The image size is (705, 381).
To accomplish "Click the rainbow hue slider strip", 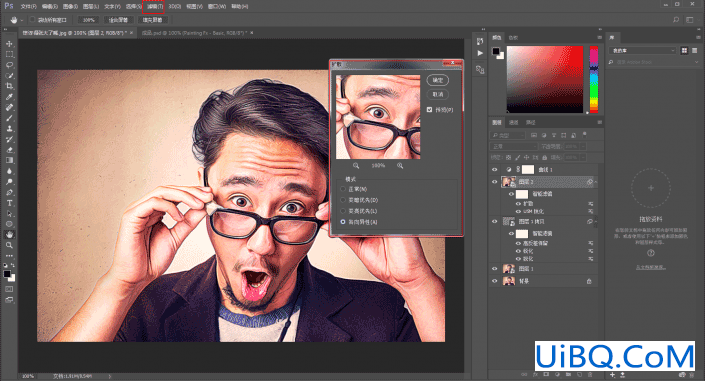I will (x=594, y=79).
